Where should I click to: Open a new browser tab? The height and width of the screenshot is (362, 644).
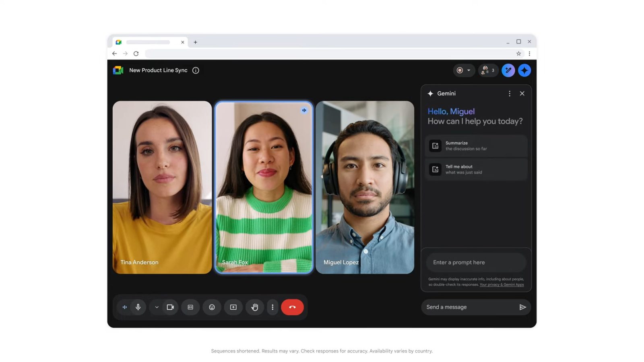point(195,42)
